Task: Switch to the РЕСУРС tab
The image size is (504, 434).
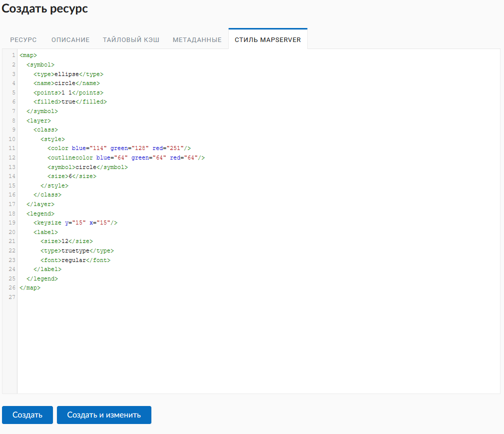Action: pyautogui.click(x=23, y=39)
